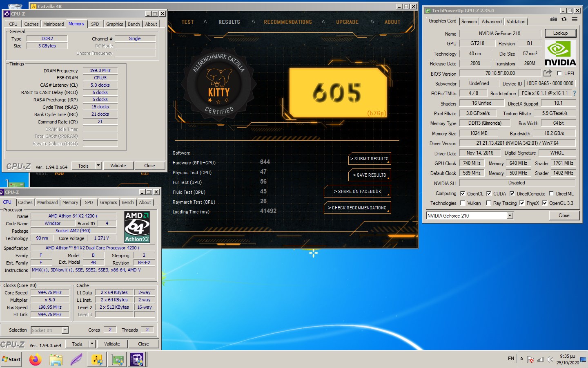Screen dimensions: 588x368
Task: Open Tools dropdown arrow in lower CPU-Z
Action: 92,344
